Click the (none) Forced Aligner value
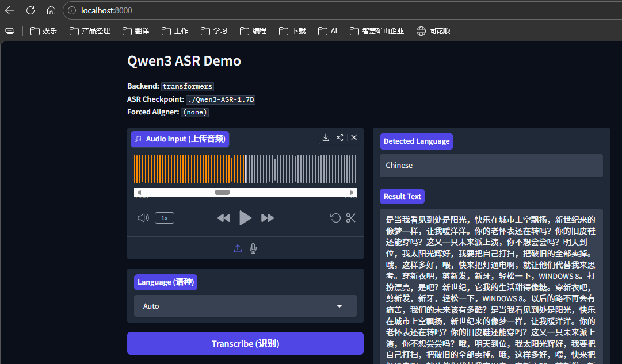Viewport: 622px width, 364px height. [x=195, y=112]
